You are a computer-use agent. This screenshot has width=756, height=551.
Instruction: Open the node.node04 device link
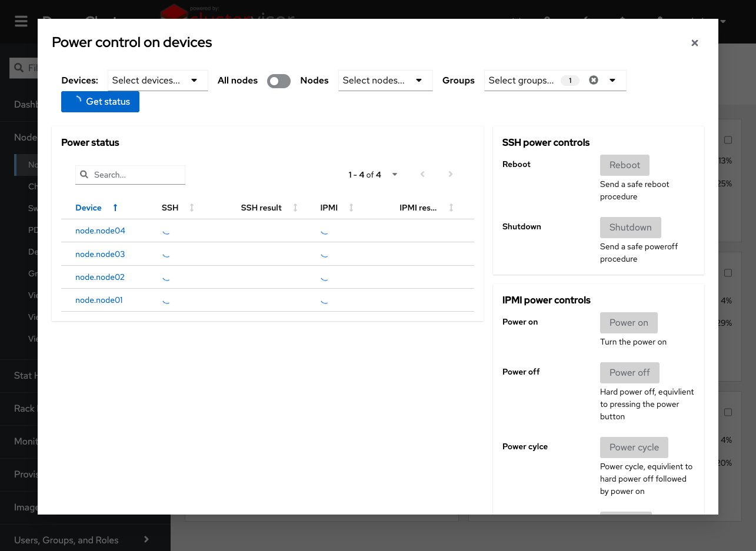(100, 231)
